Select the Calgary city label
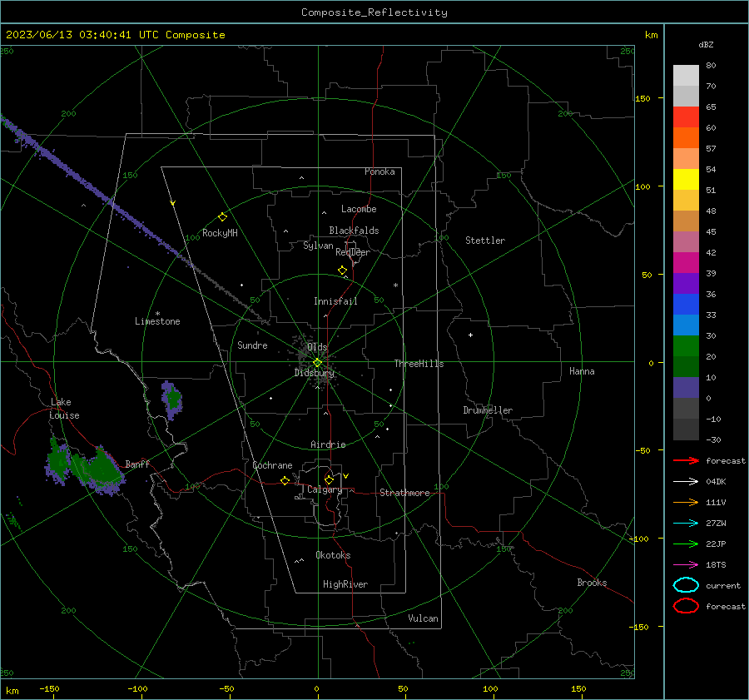 pyautogui.click(x=325, y=489)
